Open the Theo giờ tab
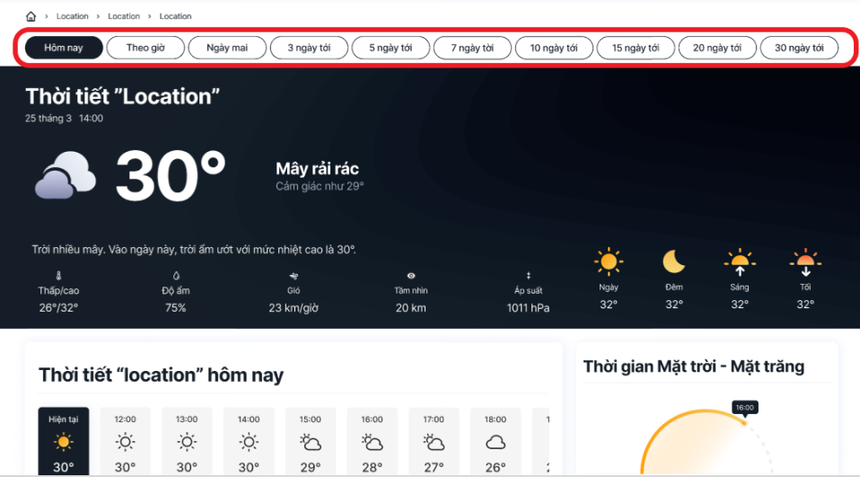The width and height of the screenshot is (860, 477). pos(145,48)
